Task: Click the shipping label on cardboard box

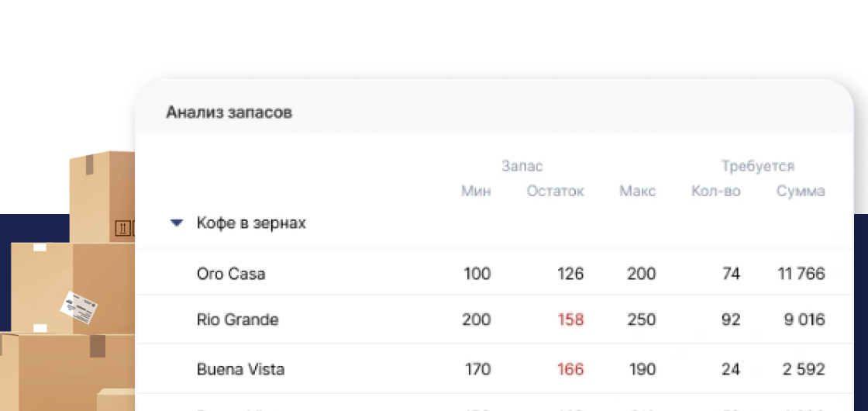Action: 80,309
